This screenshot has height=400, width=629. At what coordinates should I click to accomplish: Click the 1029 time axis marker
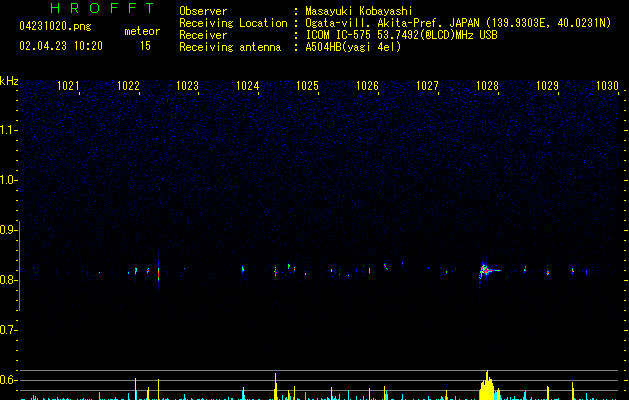(x=547, y=86)
